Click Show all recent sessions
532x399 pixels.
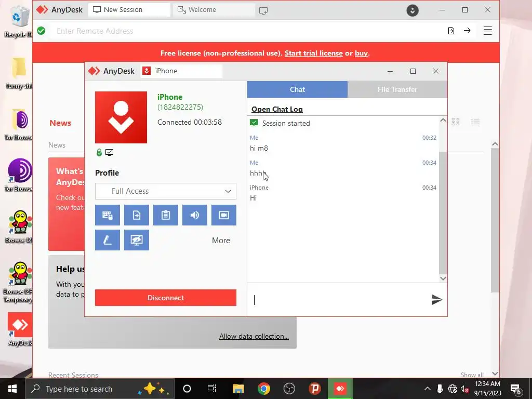pyautogui.click(x=472, y=375)
